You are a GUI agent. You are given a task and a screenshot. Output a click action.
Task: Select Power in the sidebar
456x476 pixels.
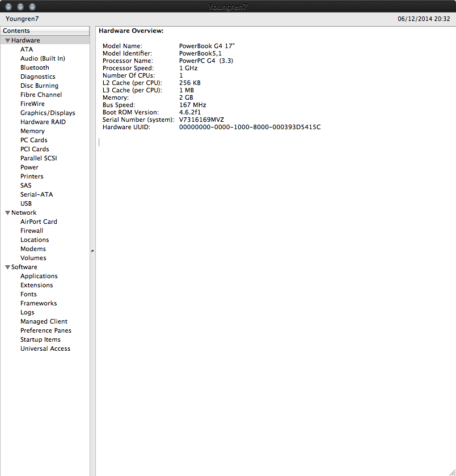click(29, 167)
